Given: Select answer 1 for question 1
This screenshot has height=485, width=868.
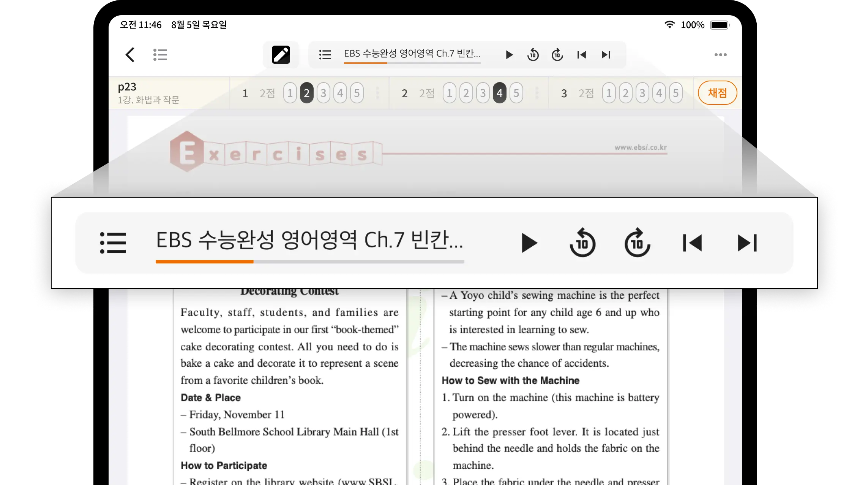Looking at the screenshot, I should tap(290, 93).
